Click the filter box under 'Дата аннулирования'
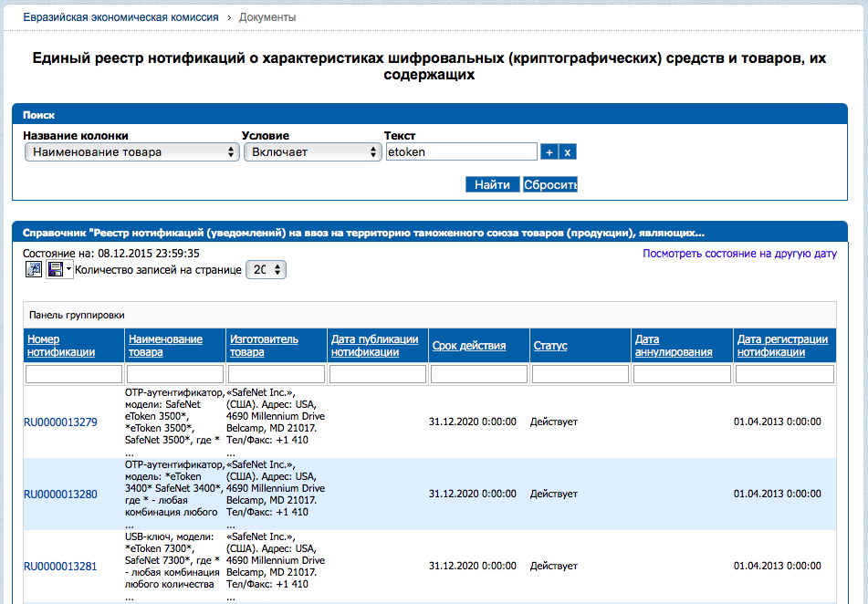868x604 pixels. pyautogui.click(x=682, y=374)
